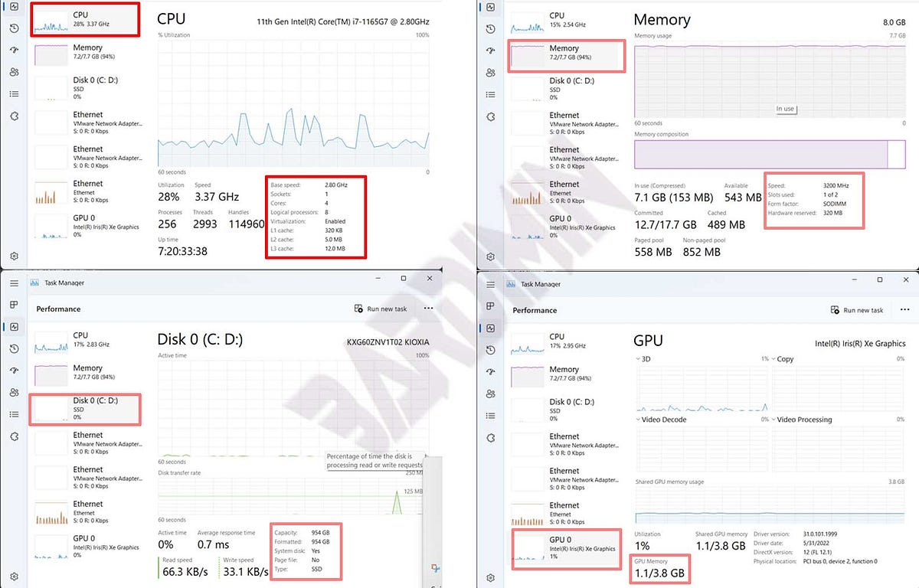This screenshot has height=588, width=919.
Task: Open Details icon in CPU view sidebar
Action: click(x=14, y=94)
